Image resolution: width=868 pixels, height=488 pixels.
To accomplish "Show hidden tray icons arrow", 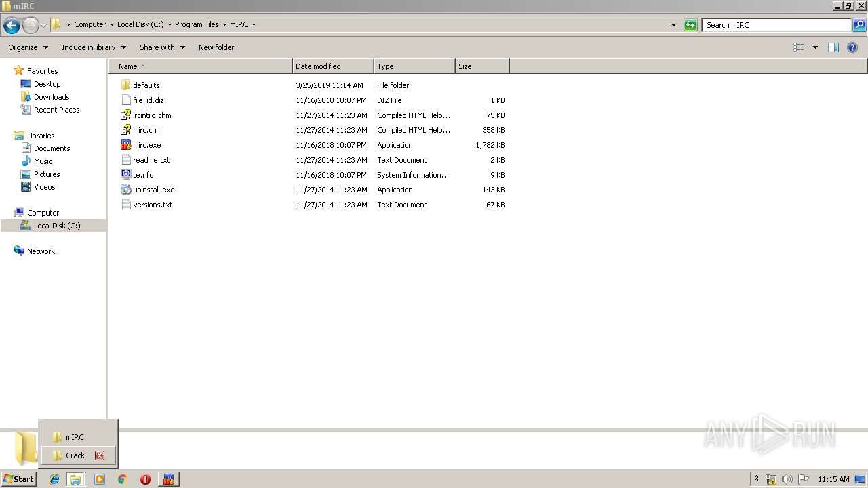I will (756, 479).
